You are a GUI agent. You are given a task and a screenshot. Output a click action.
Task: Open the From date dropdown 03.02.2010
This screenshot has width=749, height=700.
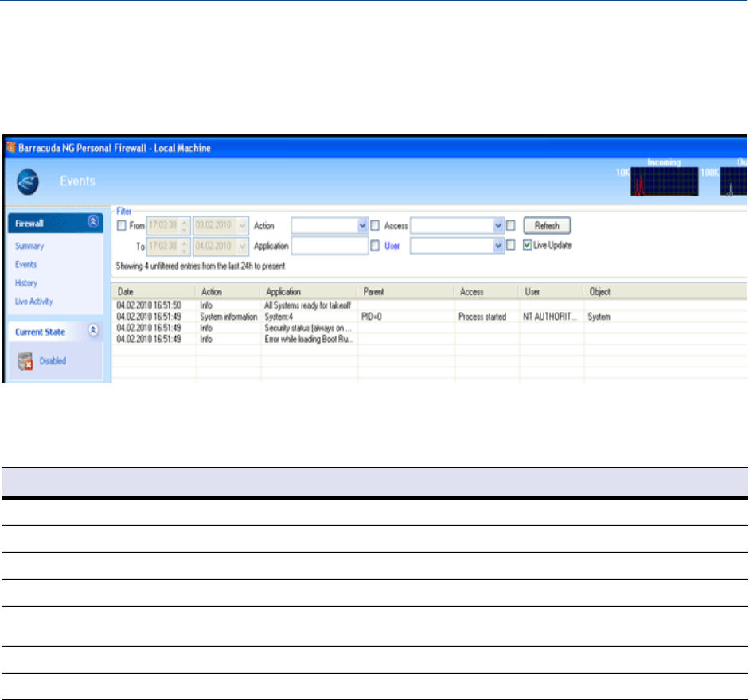[243, 225]
